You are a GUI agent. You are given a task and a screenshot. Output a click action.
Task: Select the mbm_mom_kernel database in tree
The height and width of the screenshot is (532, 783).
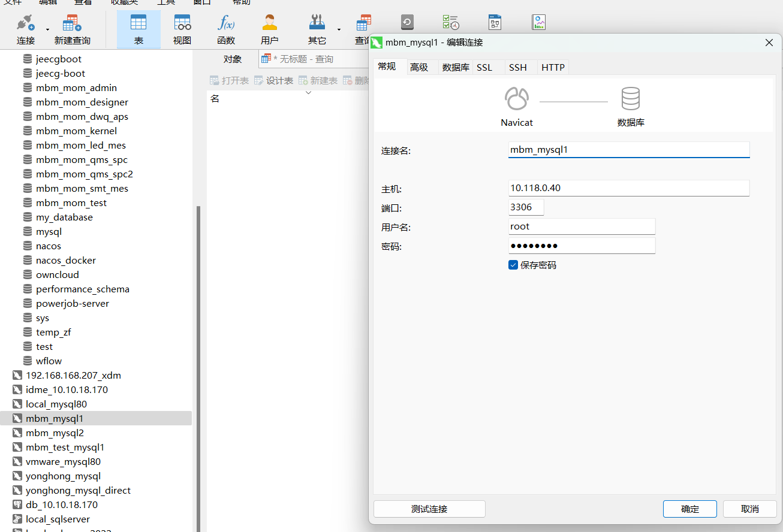(x=76, y=131)
